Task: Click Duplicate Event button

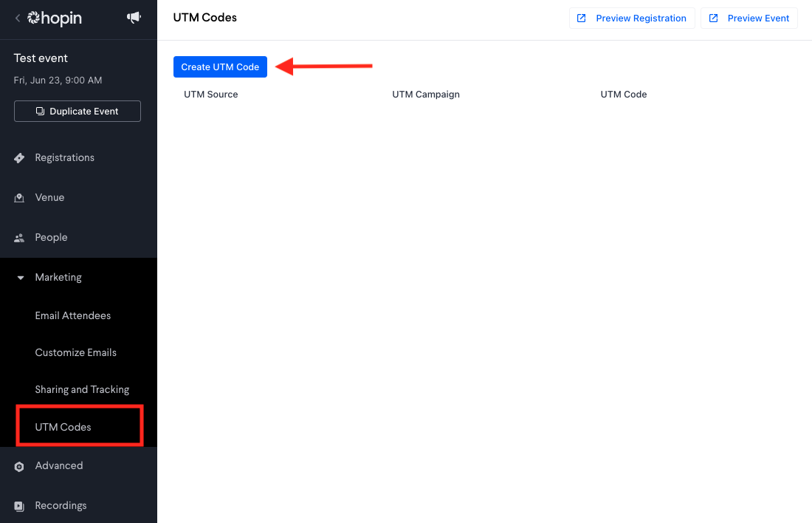Action: point(78,111)
